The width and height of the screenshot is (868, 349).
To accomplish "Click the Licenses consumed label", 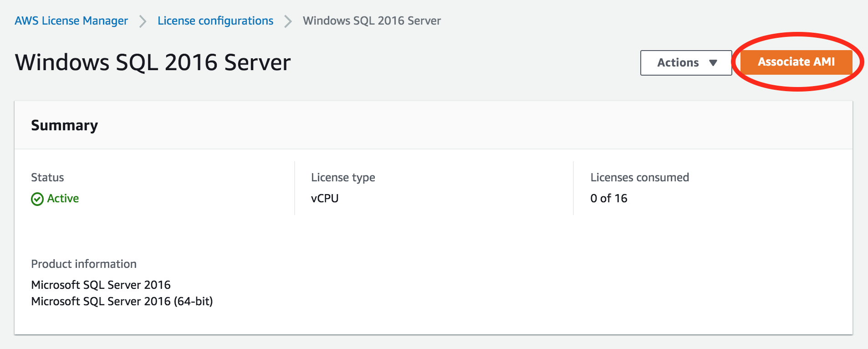I will 639,177.
